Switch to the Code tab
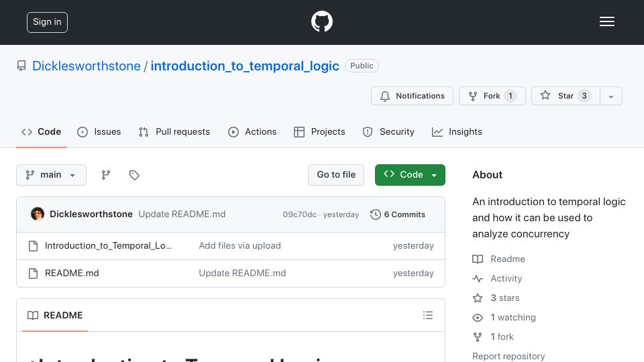This screenshot has height=362, width=644. [41, 132]
